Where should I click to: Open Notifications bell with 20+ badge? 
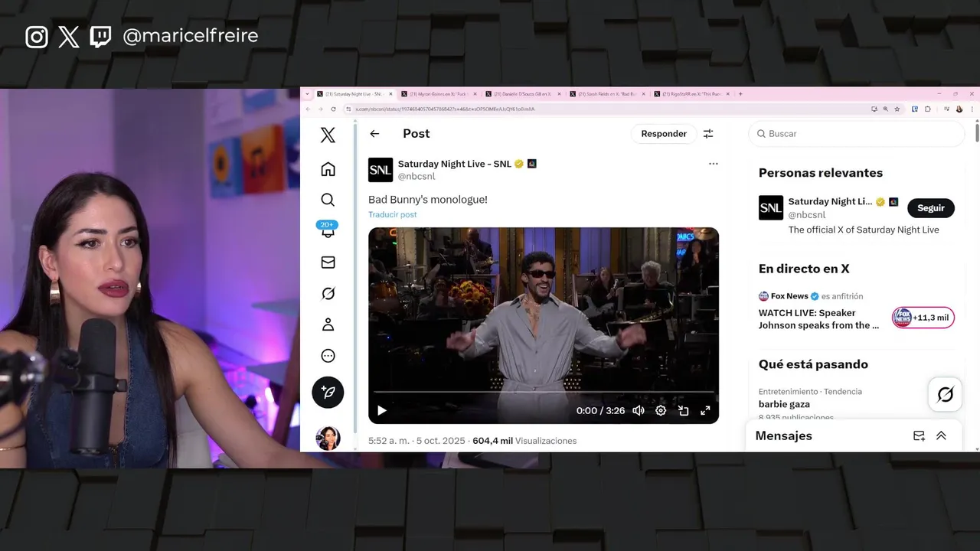pyautogui.click(x=328, y=230)
